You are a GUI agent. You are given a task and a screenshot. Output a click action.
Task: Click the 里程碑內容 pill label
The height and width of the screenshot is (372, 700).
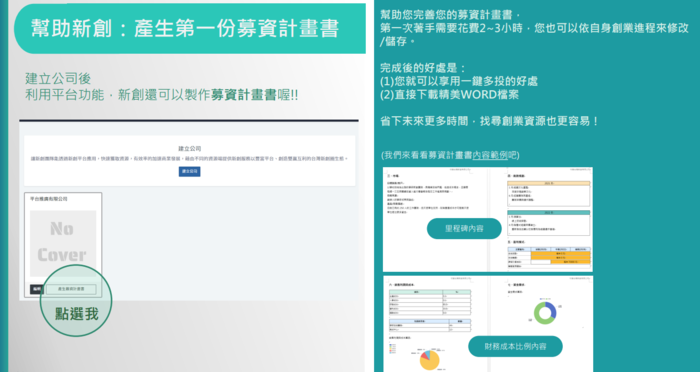[464, 229]
